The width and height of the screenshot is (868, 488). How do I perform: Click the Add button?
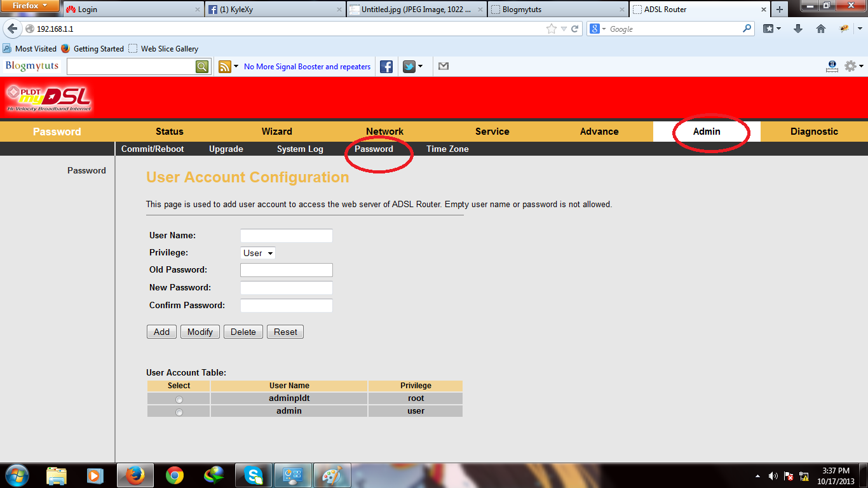tap(161, 332)
